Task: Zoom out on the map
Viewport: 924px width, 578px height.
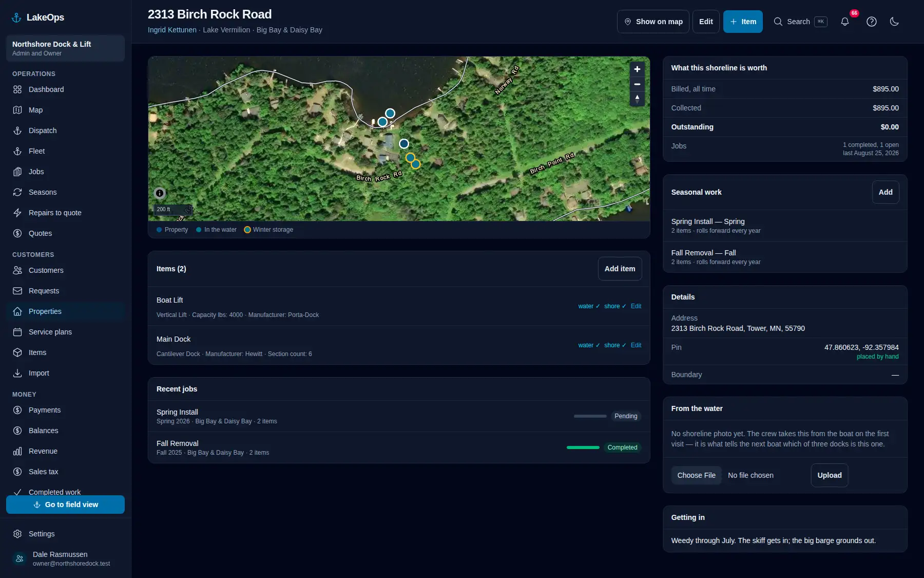Action: tap(637, 84)
